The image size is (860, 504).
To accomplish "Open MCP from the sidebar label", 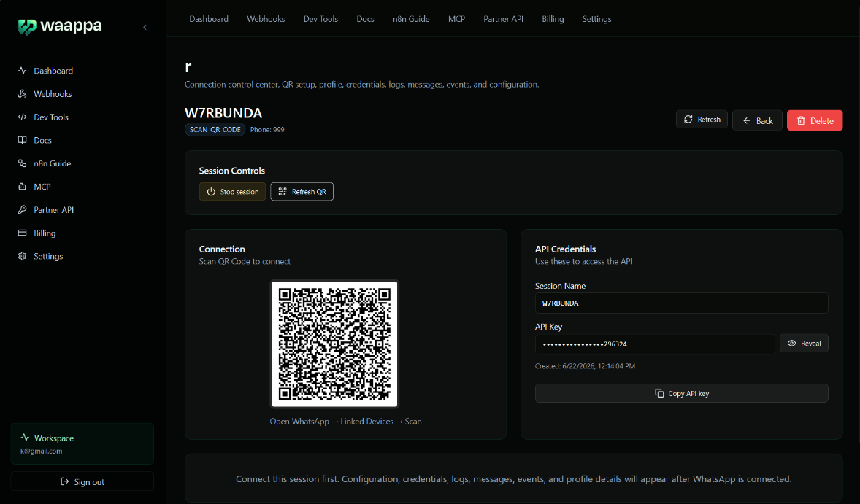I will point(42,187).
